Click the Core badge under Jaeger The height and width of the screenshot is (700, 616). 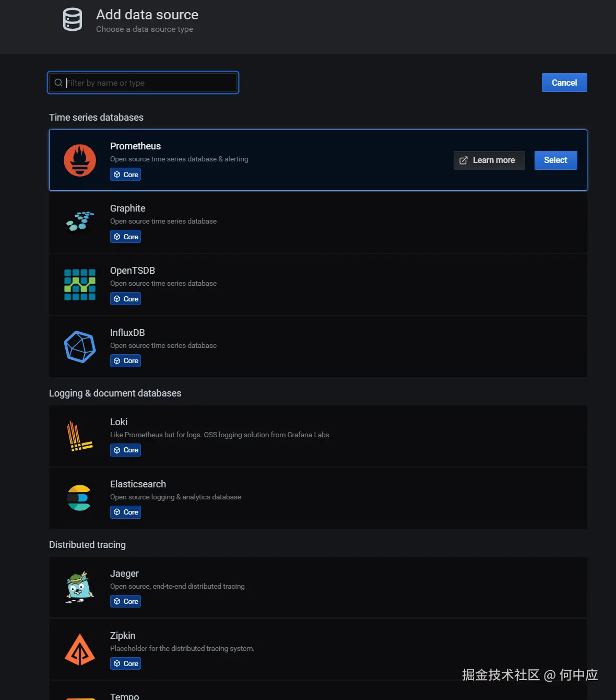(126, 602)
